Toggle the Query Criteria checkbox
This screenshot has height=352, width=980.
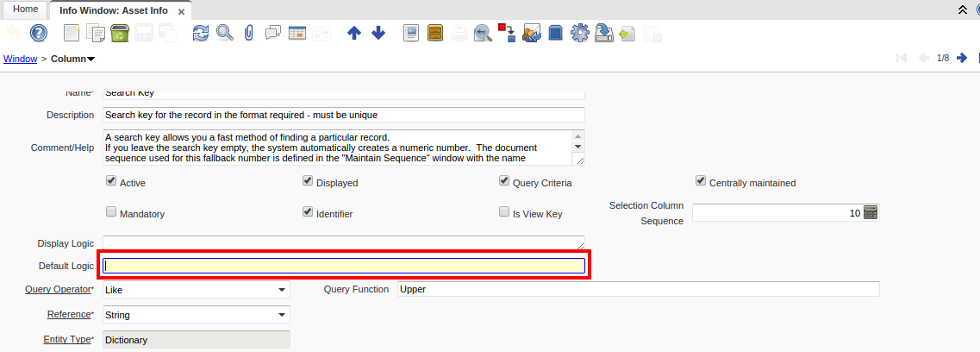[x=503, y=180]
